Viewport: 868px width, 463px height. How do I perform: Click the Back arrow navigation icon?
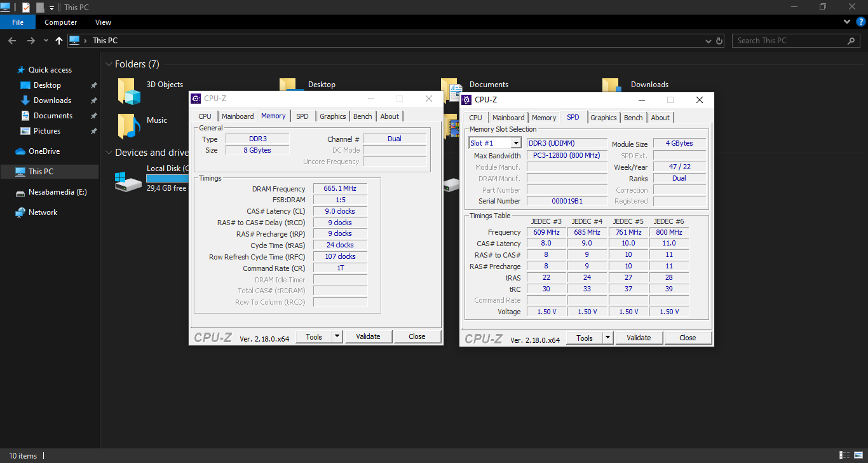pyautogui.click(x=12, y=41)
